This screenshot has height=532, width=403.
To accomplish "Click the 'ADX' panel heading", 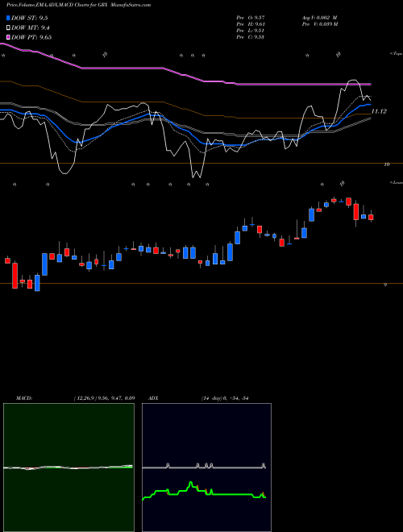I will click(x=154, y=398).
